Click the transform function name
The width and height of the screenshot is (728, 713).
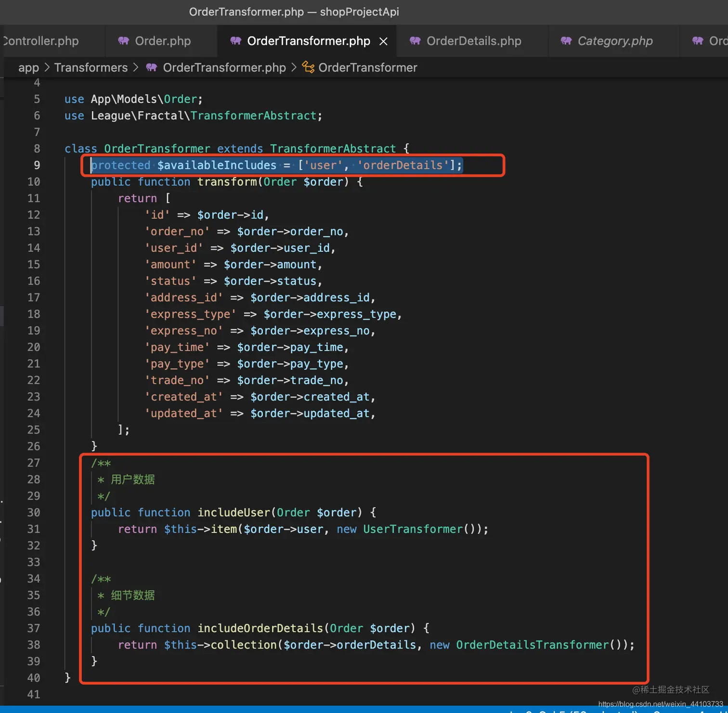click(x=227, y=181)
